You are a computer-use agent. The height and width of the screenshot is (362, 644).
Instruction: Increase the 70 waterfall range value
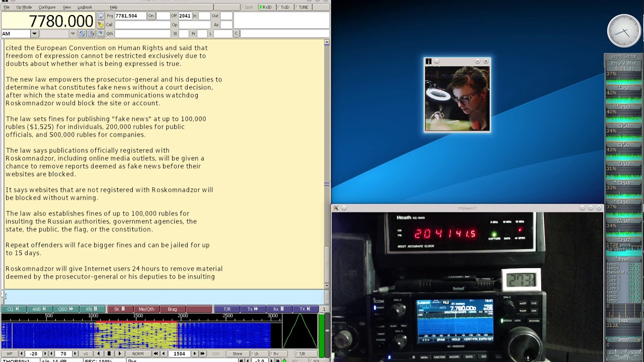coord(75,354)
